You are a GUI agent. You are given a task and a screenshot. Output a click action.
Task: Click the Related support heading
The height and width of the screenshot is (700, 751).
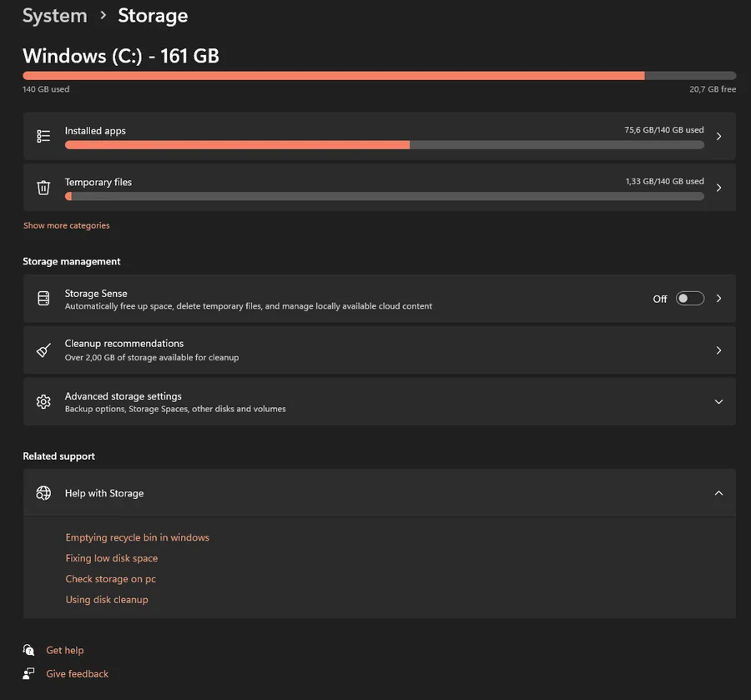tap(59, 456)
